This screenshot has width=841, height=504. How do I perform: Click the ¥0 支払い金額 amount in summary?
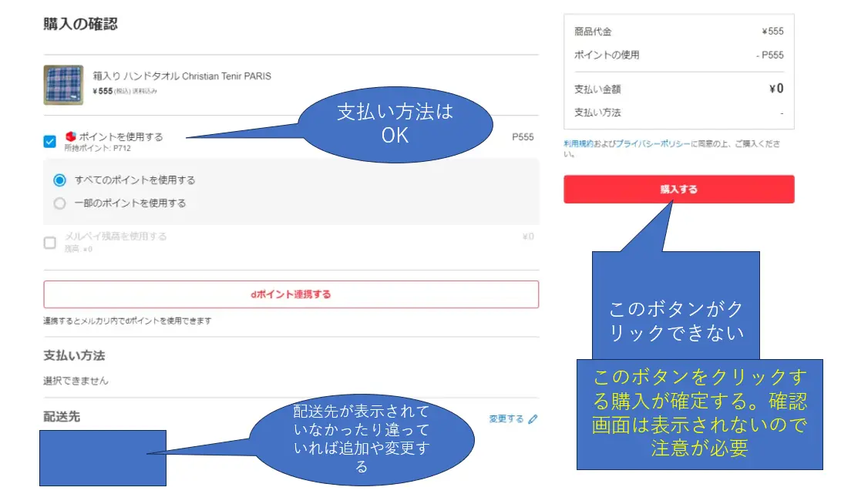pyautogui.click(x=776, y=88)
